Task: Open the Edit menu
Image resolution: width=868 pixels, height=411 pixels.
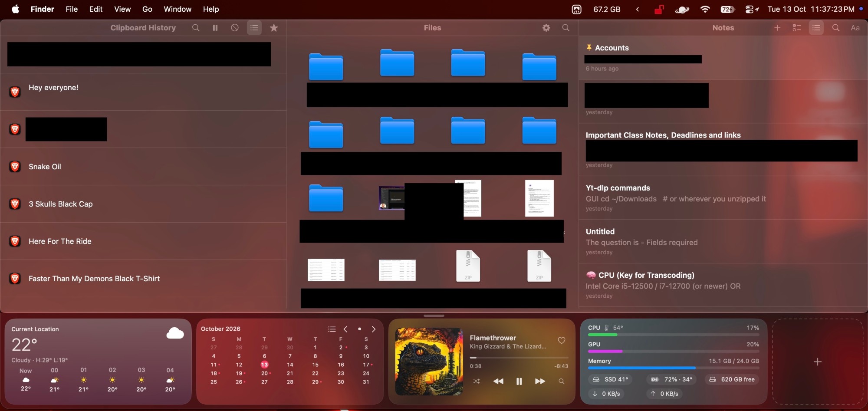Action: [x=95, y=9]
